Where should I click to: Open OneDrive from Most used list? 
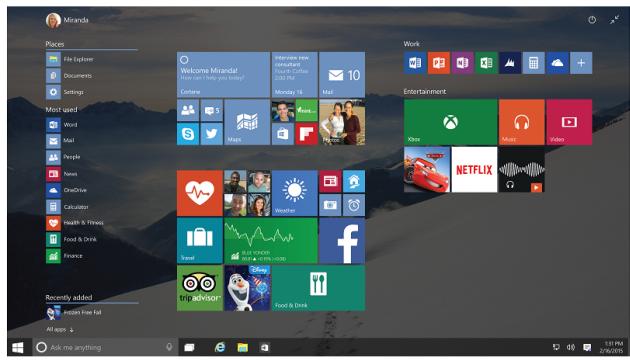(x=67, y=190)
